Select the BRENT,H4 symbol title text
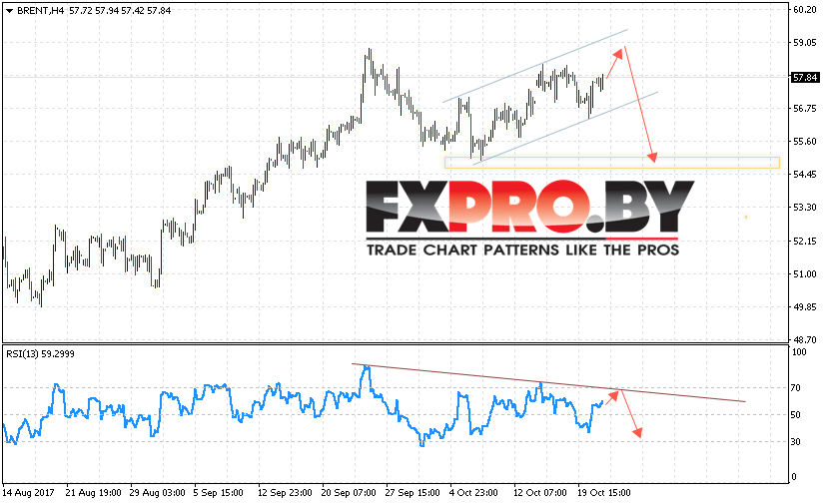The height and width of the screenshot is (504, 828). coord(41,11)
